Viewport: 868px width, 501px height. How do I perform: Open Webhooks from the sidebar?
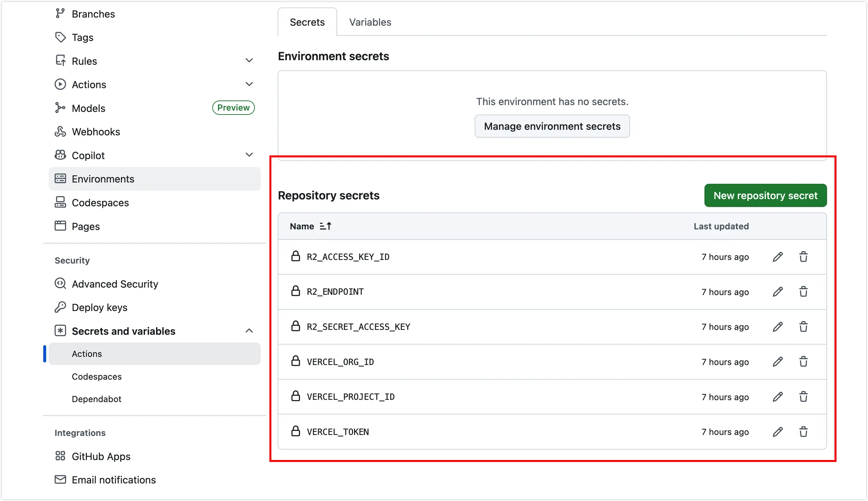tap(96, 132)
